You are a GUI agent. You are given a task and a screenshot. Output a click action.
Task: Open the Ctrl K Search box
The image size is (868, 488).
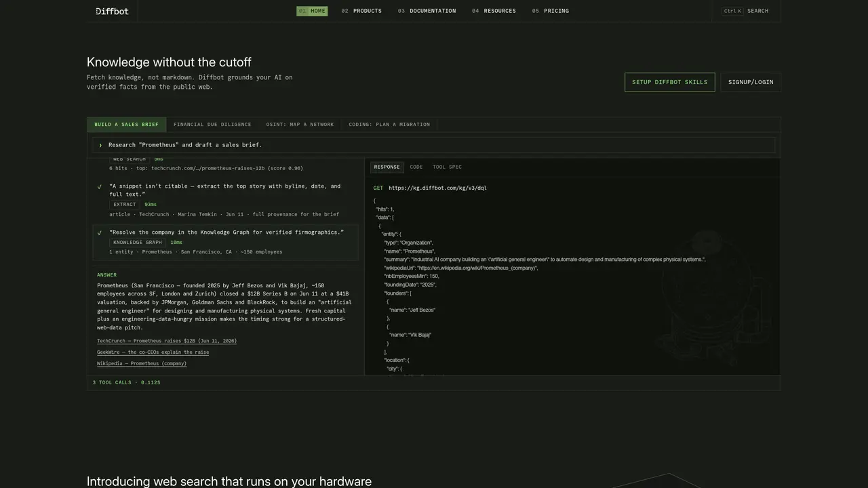745,11
